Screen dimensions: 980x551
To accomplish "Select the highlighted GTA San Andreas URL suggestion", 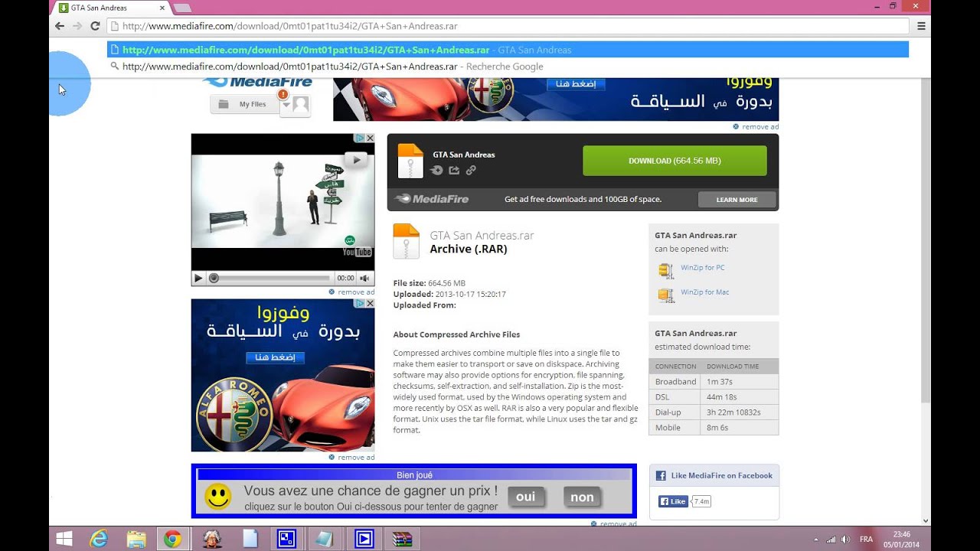I will pos(508,50).
